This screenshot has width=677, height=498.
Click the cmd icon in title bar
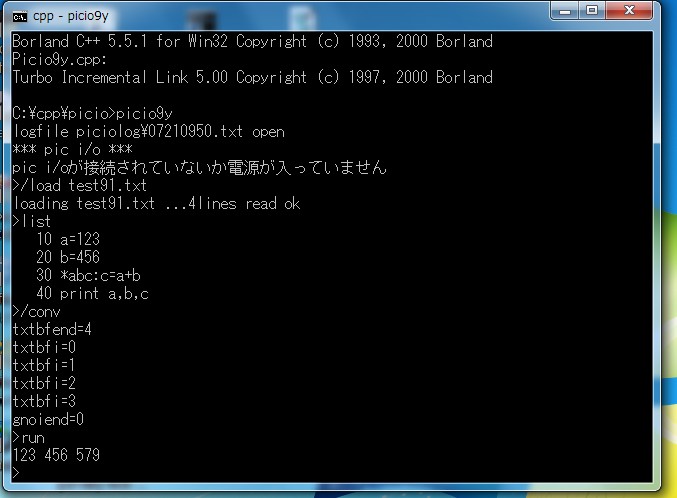(x=20, y=16)
